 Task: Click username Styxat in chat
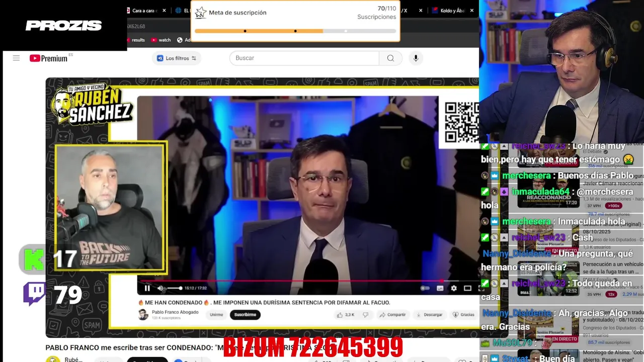tap(515, 358)
